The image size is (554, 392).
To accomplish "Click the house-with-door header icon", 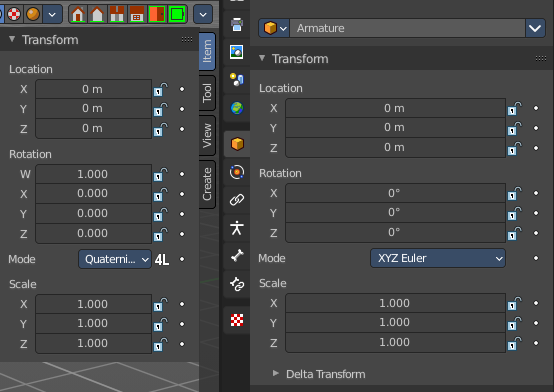I will pos(78,14).
